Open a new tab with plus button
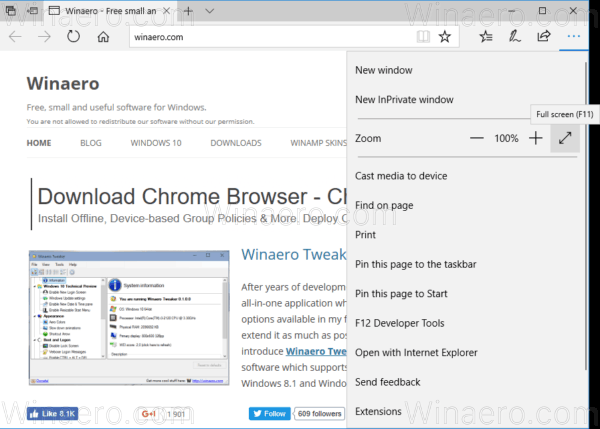This screenshot has height=429, width=600. 188,11
